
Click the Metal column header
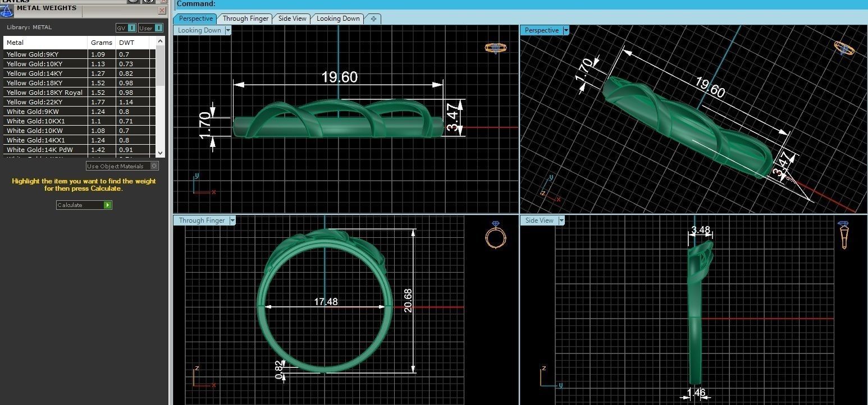(x=45, y=43)
